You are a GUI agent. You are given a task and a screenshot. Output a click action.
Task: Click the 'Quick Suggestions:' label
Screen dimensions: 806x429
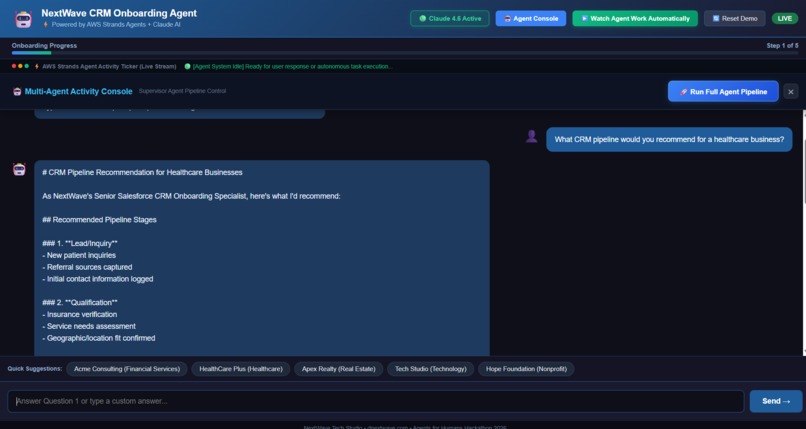pyautogui.click(x=35, y=369)
